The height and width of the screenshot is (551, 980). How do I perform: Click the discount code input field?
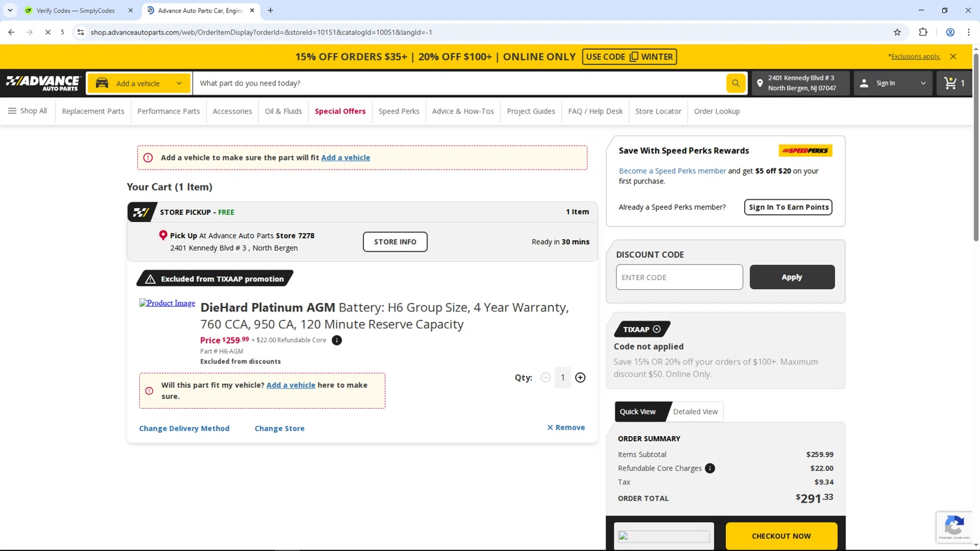tap(679, 277)
